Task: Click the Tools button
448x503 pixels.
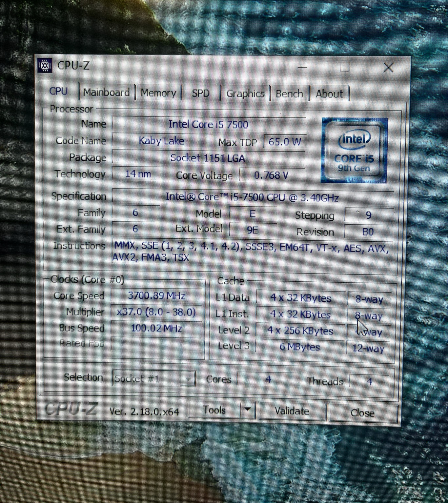Action: coord(214,410)
